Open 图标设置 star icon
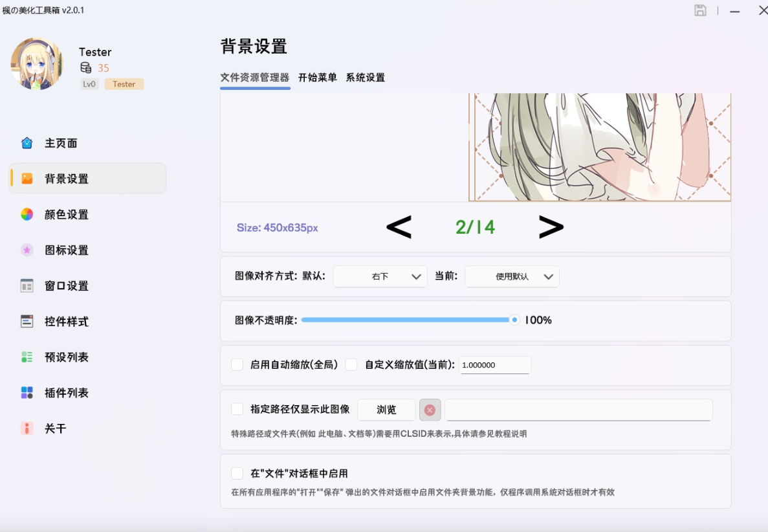Screen dimensions: 768x532 27,250
